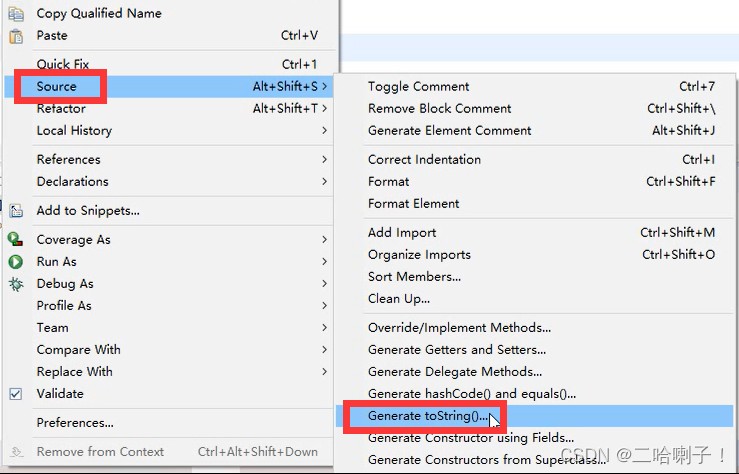
Task: Open the Refactor submenu
Action: [x=61, y=109]
